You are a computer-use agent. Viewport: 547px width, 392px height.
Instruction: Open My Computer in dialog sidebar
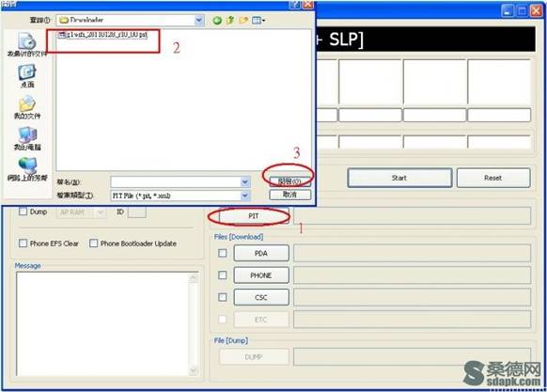pos(27,138)
